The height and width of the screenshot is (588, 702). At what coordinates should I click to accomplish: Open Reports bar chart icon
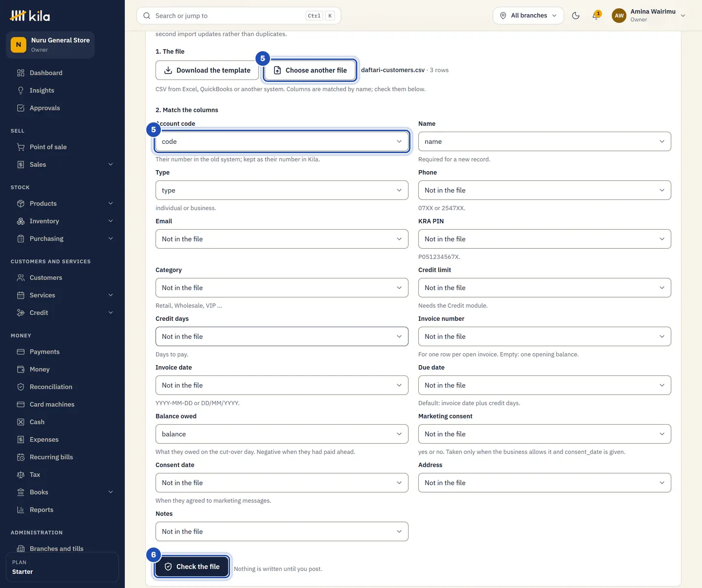coord(20,510)
